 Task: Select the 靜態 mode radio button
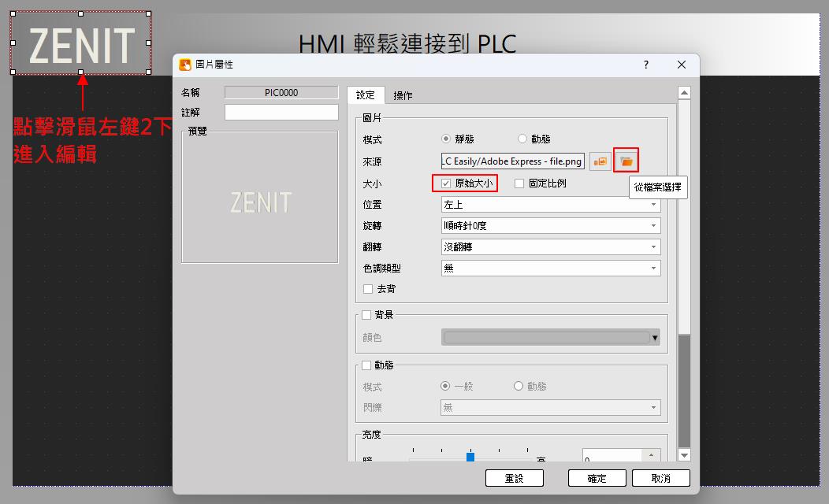pos(446,139)
